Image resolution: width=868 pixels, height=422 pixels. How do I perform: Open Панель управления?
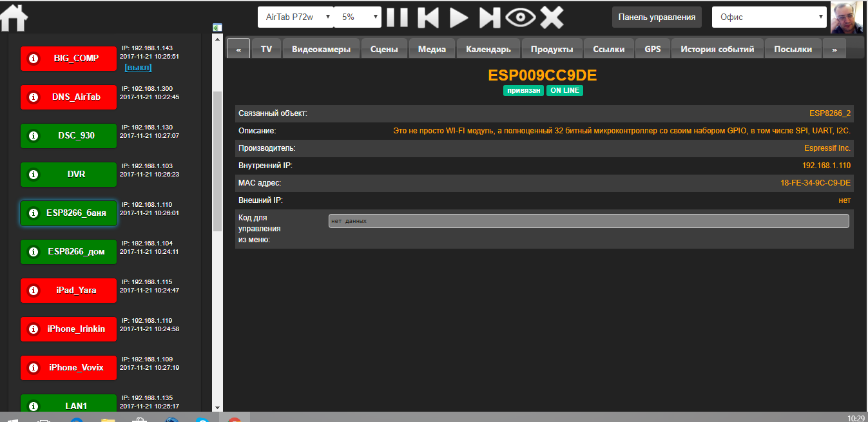tap(657, 17)
